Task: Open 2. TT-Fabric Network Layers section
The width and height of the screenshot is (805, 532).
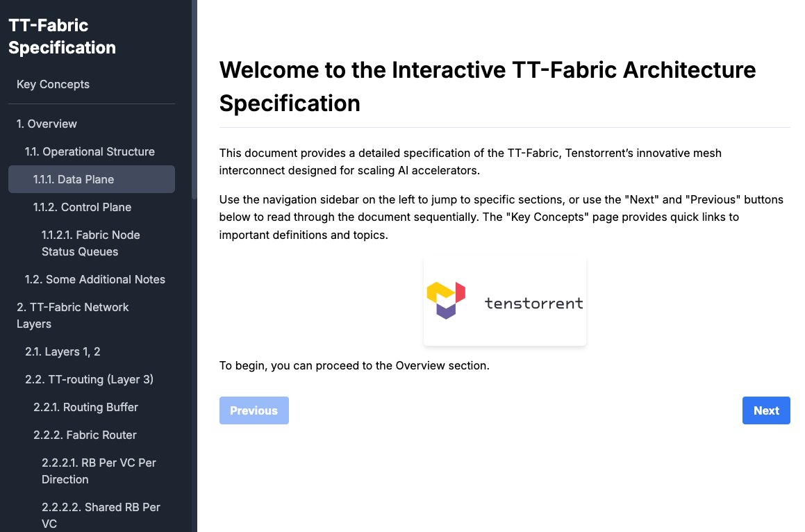Action: [92, 315]
